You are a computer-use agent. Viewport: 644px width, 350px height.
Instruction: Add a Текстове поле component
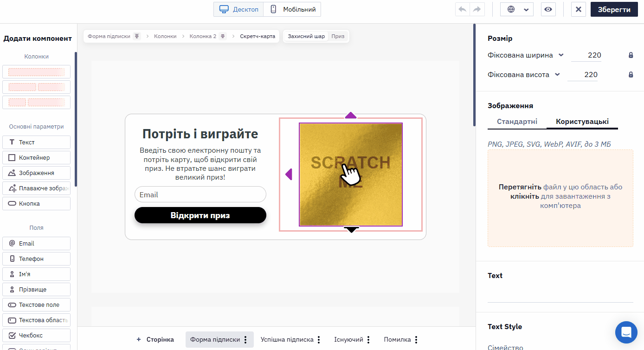36,305
